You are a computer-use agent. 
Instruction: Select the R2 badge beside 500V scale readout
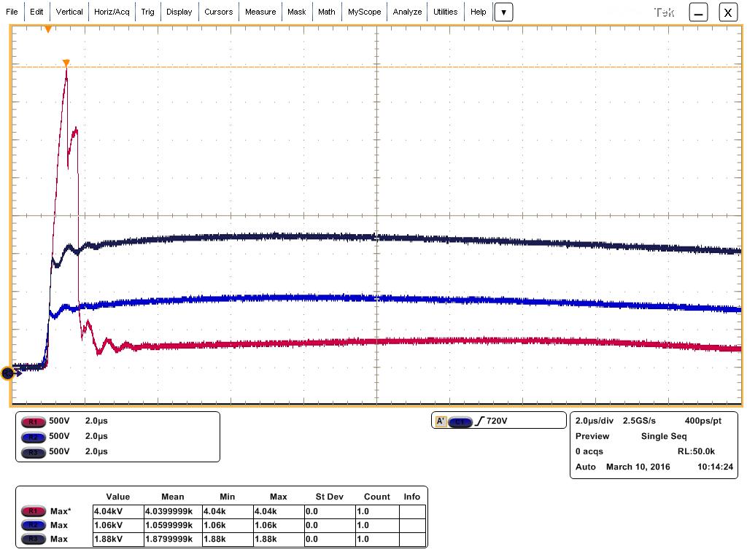click(31, 436)
